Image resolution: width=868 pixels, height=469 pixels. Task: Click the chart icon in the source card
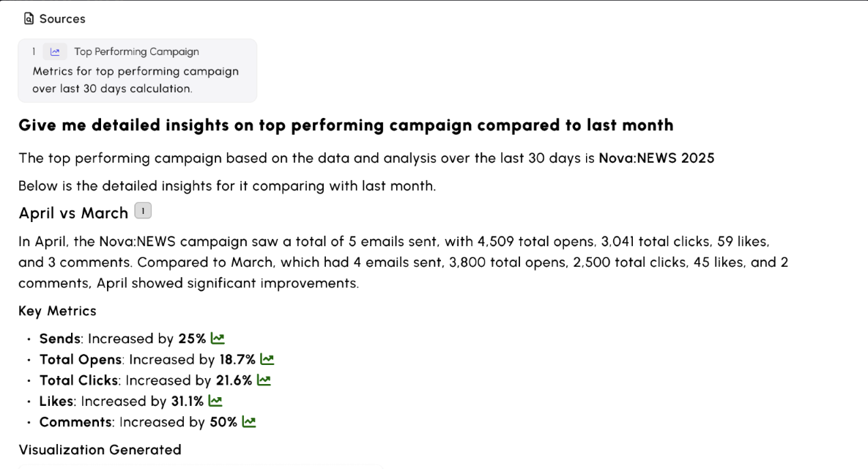click(x=55, y=52)
